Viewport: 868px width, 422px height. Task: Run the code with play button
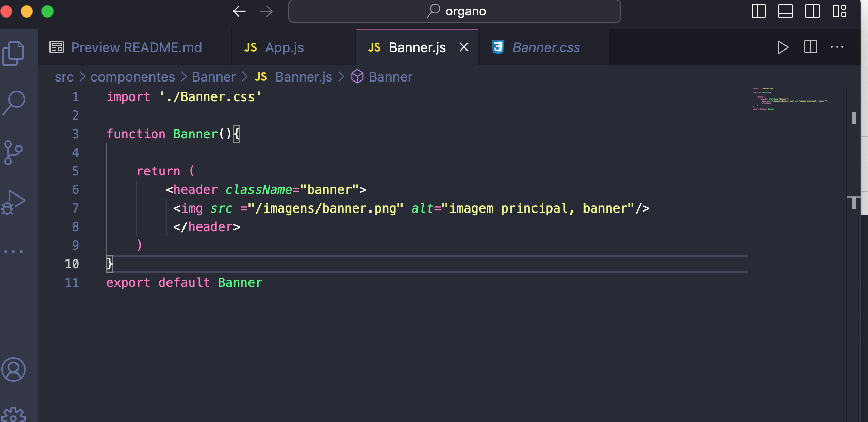[783, 47]
